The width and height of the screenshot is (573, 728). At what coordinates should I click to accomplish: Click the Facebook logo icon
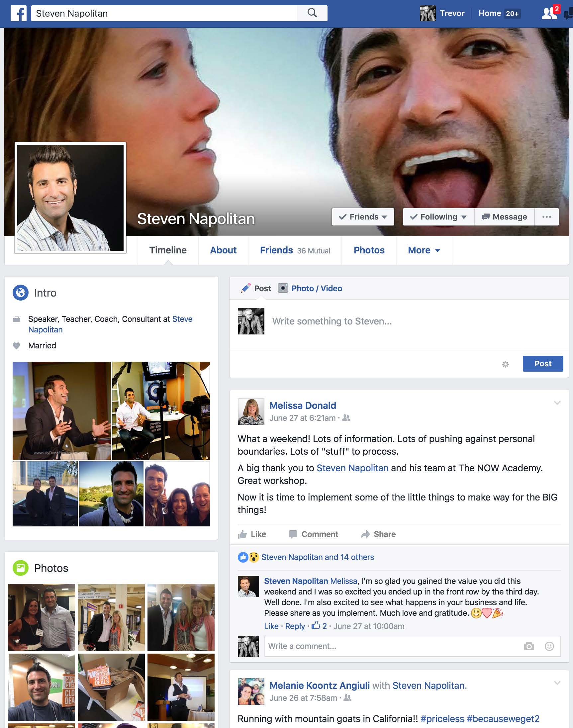[19, 13]
